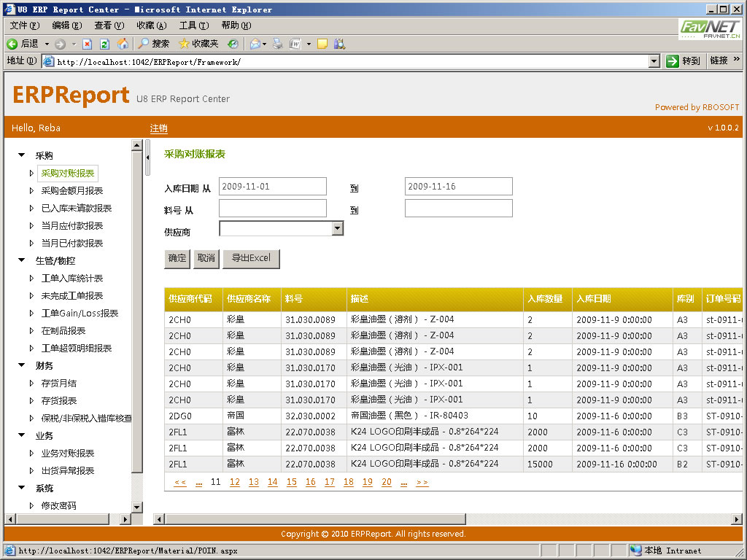Go to results page 15
Image resolution: width=747 pixels, height=560 pixels.
click(x=292, y=482)
